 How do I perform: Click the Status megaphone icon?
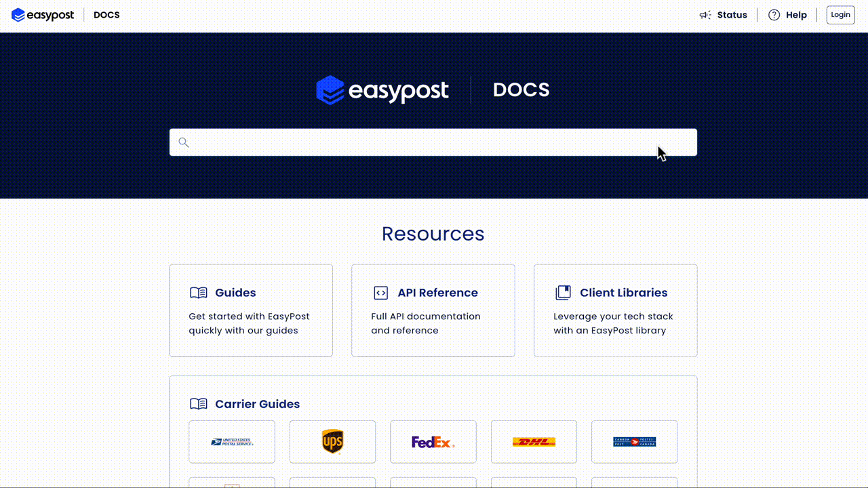(705, 15)
